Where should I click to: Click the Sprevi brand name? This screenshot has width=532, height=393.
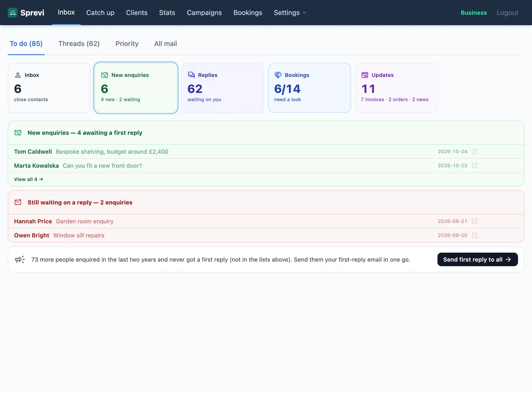[32, 13]
